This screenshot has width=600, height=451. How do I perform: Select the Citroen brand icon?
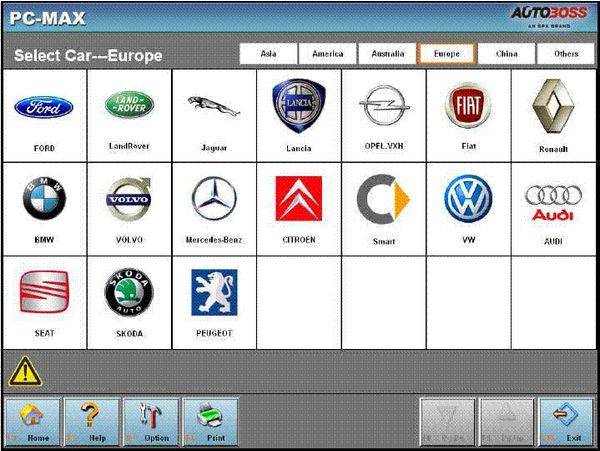[299, 198]
